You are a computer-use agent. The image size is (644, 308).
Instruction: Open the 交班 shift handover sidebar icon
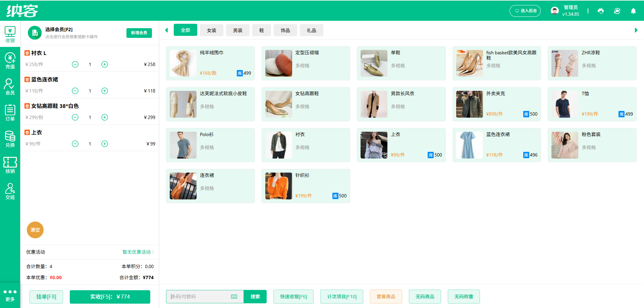pos(10,191)
